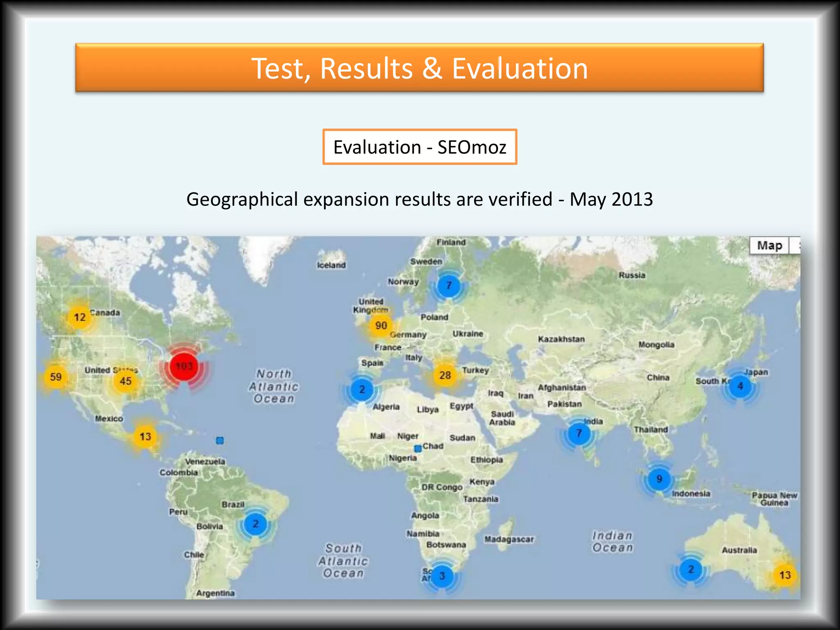
Task: Click the blue 7 cluster over India
Action: [579, 434]
